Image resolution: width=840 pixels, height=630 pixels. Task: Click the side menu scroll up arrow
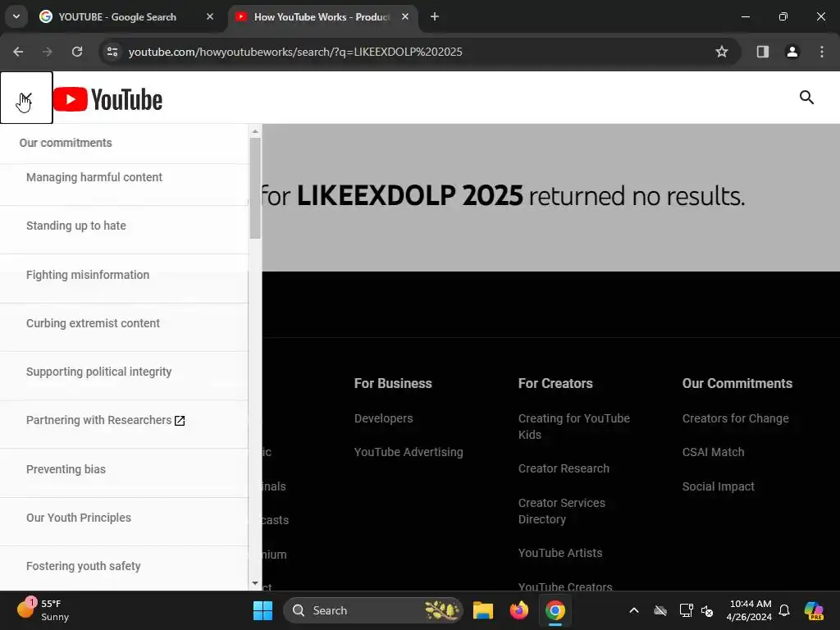click(255, 130)
